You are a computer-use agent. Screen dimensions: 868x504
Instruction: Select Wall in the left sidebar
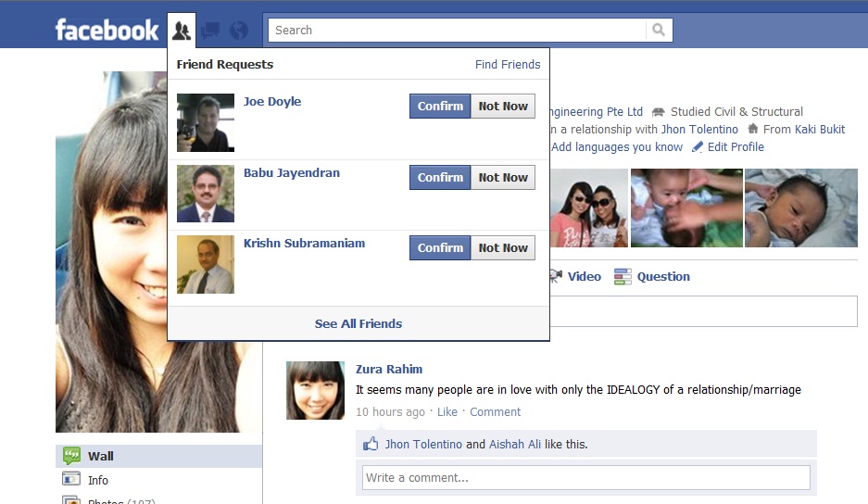(x=159, y=456)
